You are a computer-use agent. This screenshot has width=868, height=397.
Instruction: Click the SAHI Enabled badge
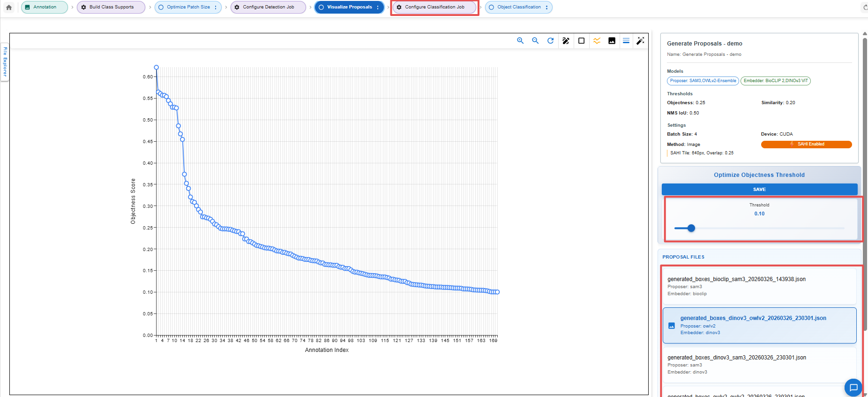click(807, 145)
